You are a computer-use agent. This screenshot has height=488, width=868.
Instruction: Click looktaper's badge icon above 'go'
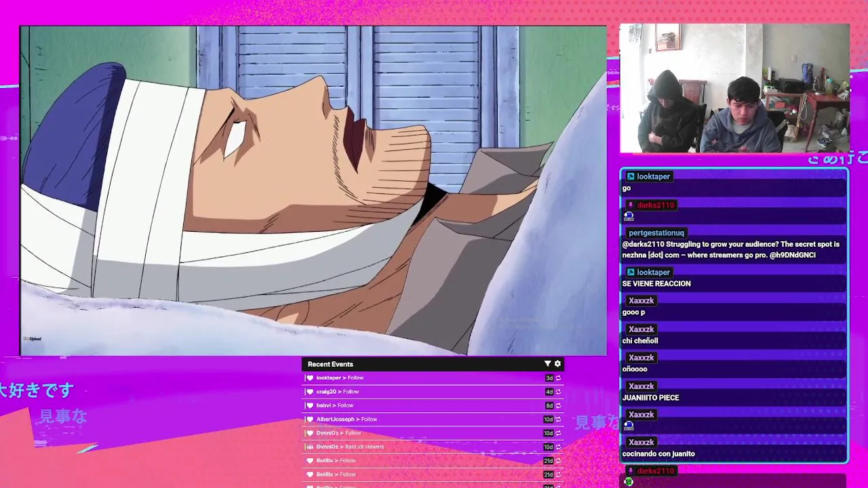[x=631, y=176]
